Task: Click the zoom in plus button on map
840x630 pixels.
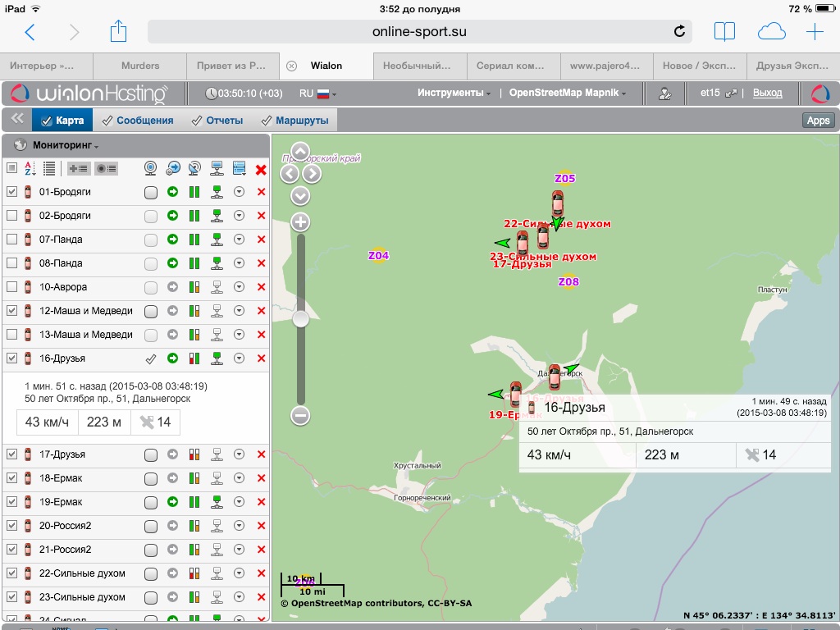Action: pos(300,222)
